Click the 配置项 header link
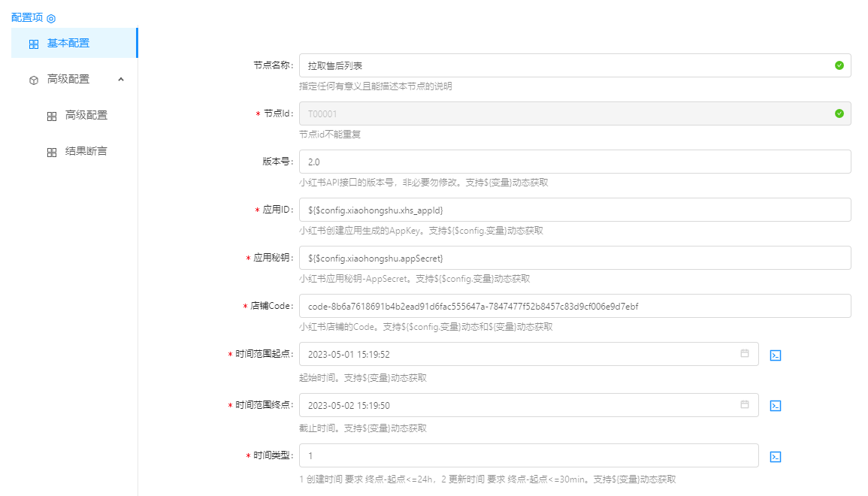Viewport: 868px width, 496px height. point(27,17)
